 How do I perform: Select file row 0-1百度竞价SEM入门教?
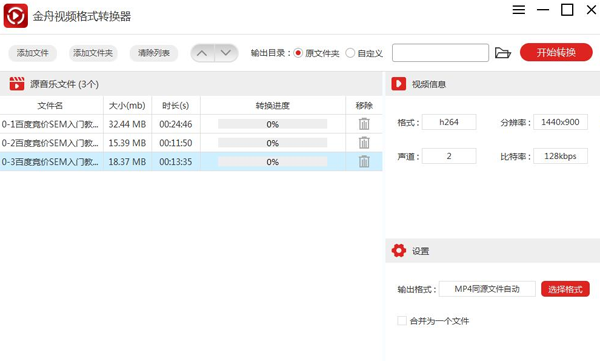point(191,124)
